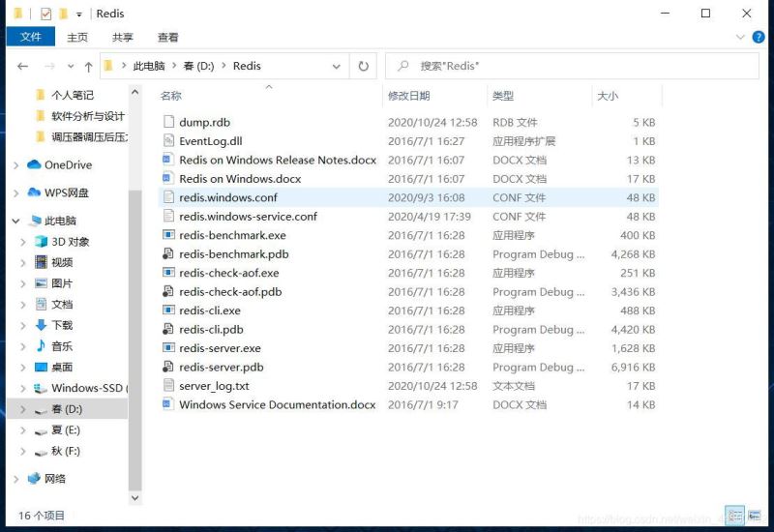Select 个人笔记 folder in navigation pane

72,95
